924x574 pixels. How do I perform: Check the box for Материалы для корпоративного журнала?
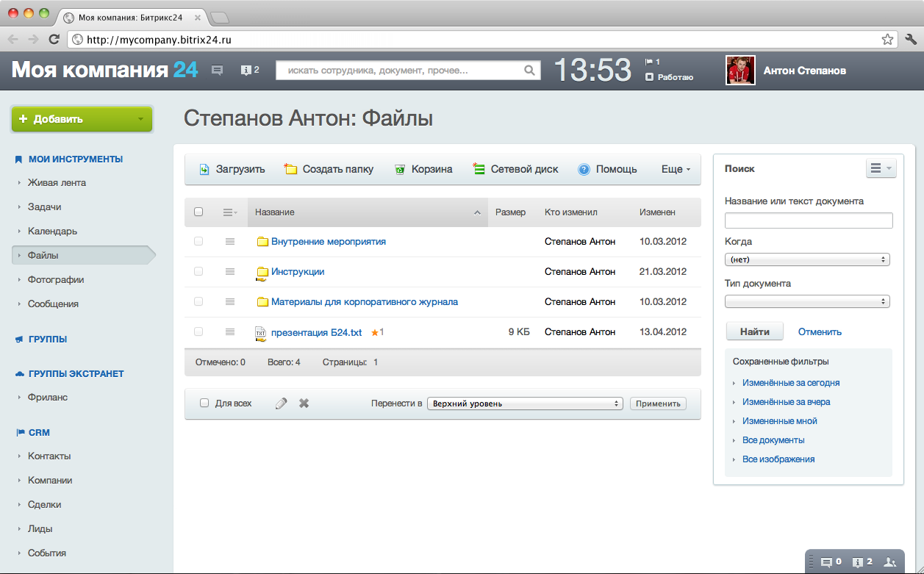[x=198, y=301]
